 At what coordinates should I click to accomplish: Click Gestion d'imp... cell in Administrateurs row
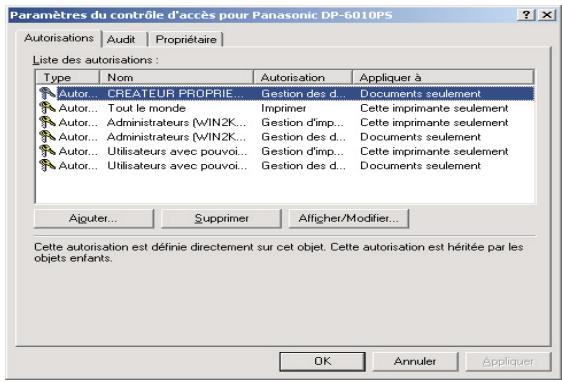coord(302,122)
